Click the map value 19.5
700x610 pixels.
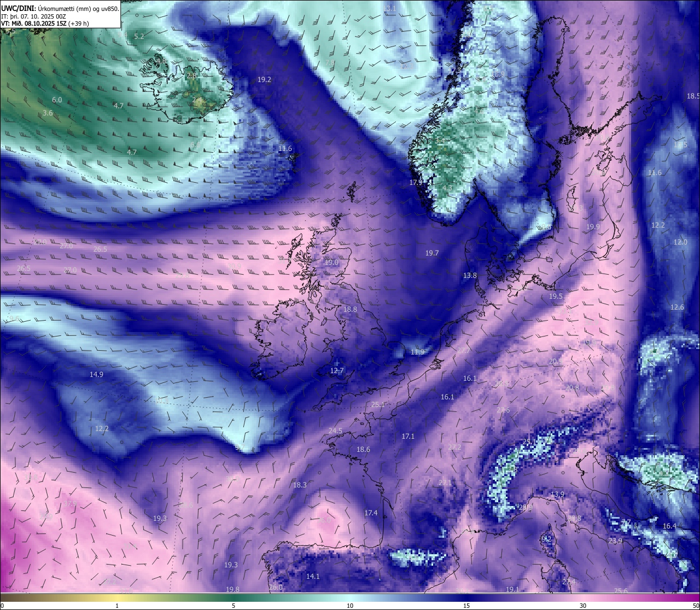coord(556,296)
